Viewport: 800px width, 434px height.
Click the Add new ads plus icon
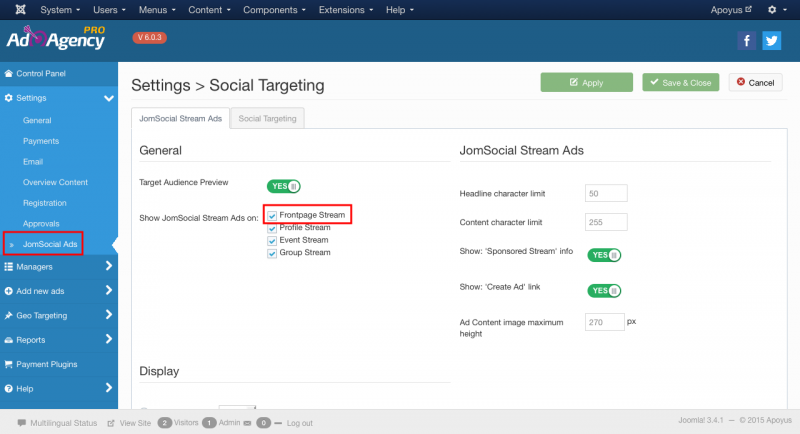9,291
